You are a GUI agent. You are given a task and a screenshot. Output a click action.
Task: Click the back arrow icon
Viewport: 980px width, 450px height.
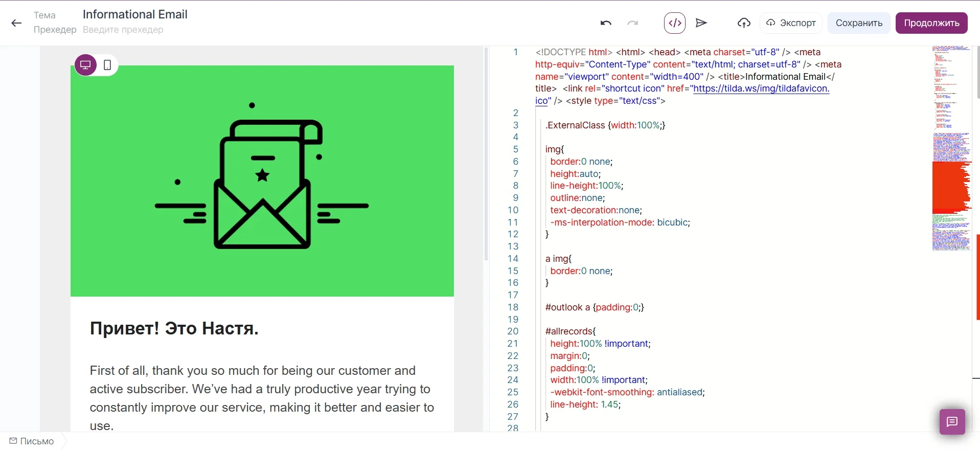[x=16, y=23]
